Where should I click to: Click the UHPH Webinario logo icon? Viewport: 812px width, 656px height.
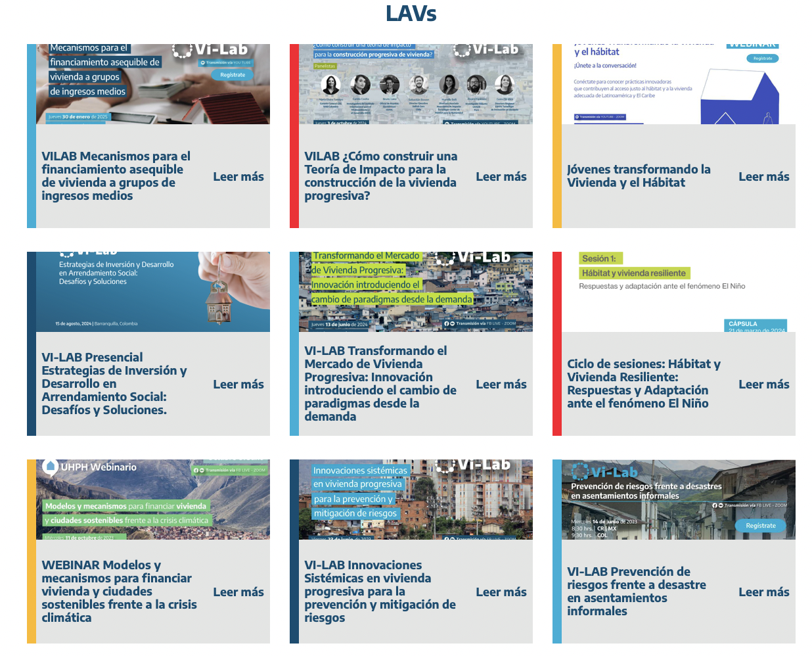[x=51, y=467]
